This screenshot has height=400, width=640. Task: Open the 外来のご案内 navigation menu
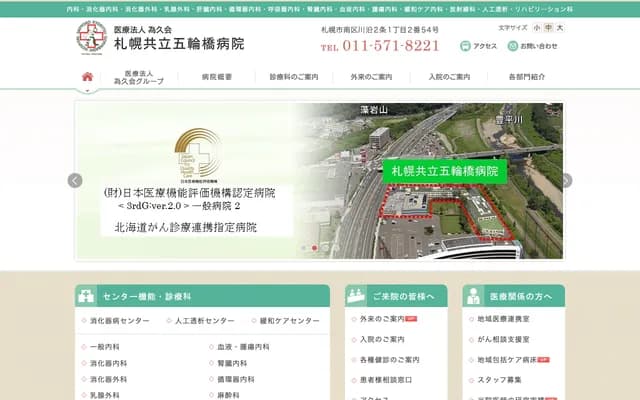coord(371,77)
